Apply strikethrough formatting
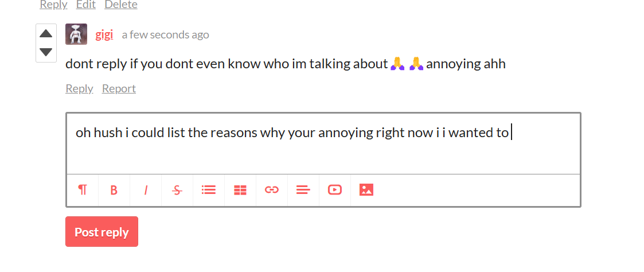 [x=177, y=190]
